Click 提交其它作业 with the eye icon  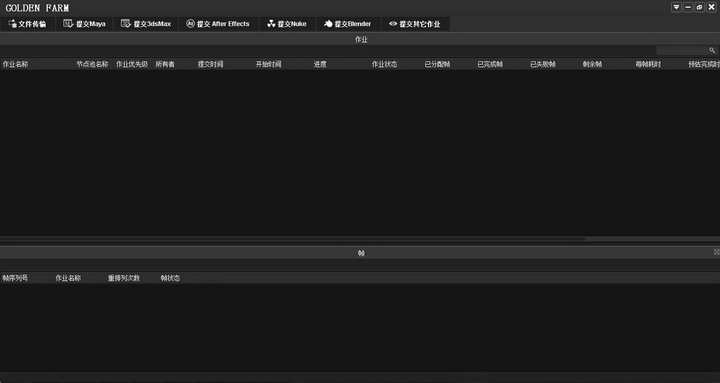[x=415, y=24]
